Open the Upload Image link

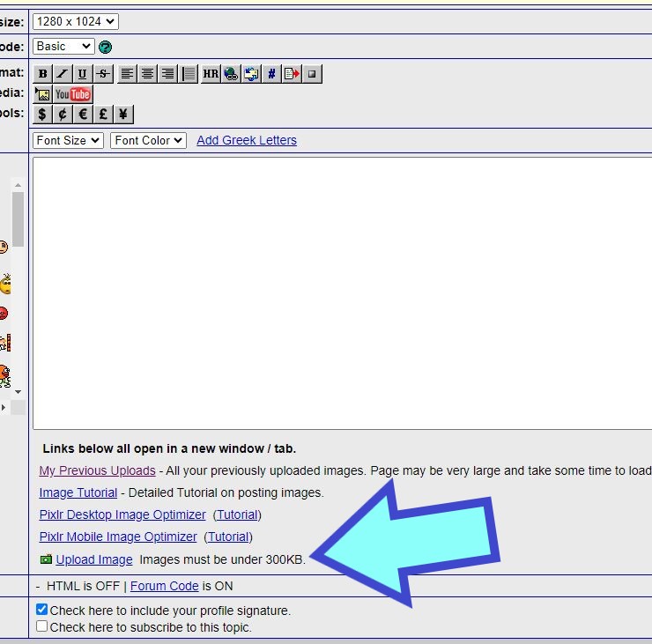[x=94, y=559]
